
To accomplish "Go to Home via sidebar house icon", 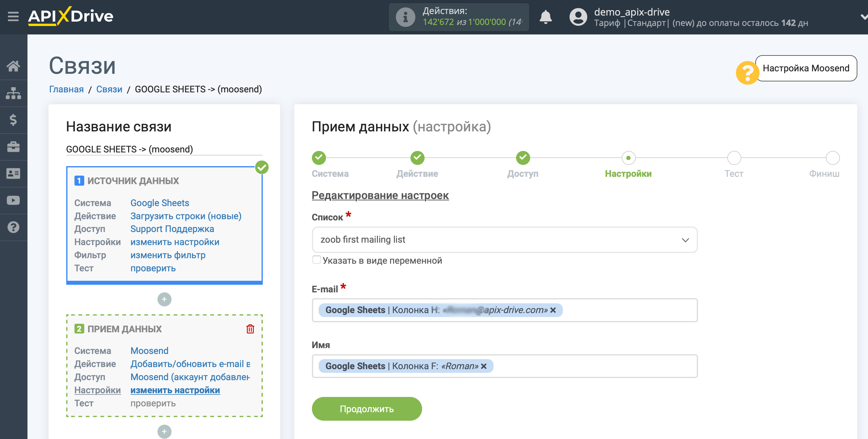I will pos(13,66).
